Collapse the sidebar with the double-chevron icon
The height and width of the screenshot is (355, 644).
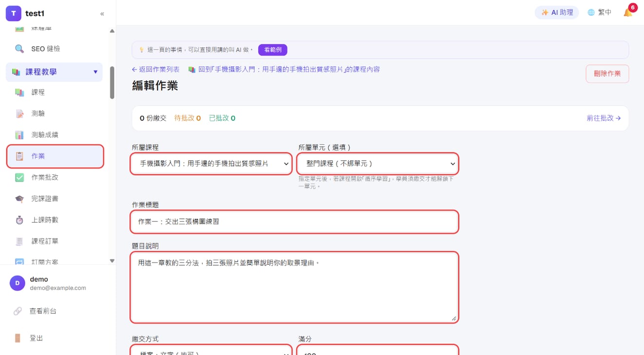pyautogui.click(x=102, y=14)
